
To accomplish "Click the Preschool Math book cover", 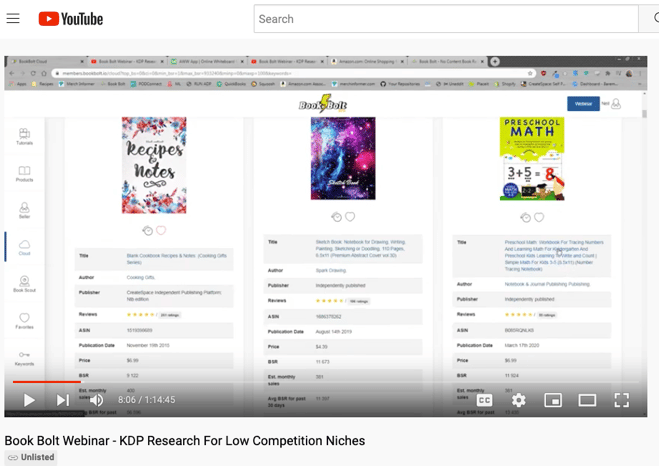I will [532, 159].
